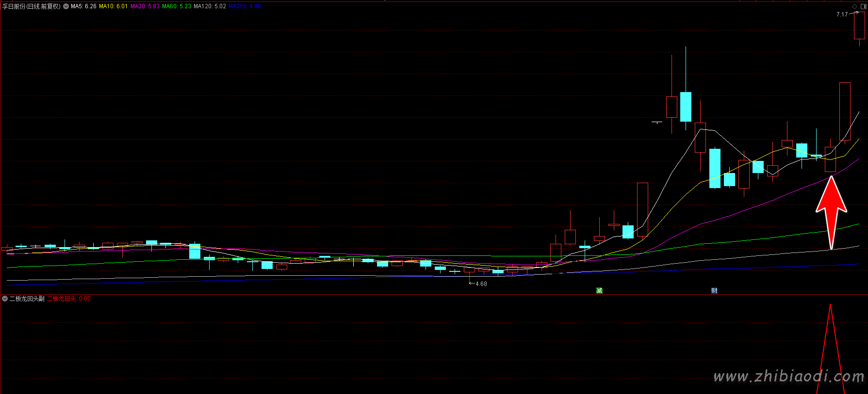Click the latest red candlestick at far right
Screen dimensions: 868x394
[859, 26]
